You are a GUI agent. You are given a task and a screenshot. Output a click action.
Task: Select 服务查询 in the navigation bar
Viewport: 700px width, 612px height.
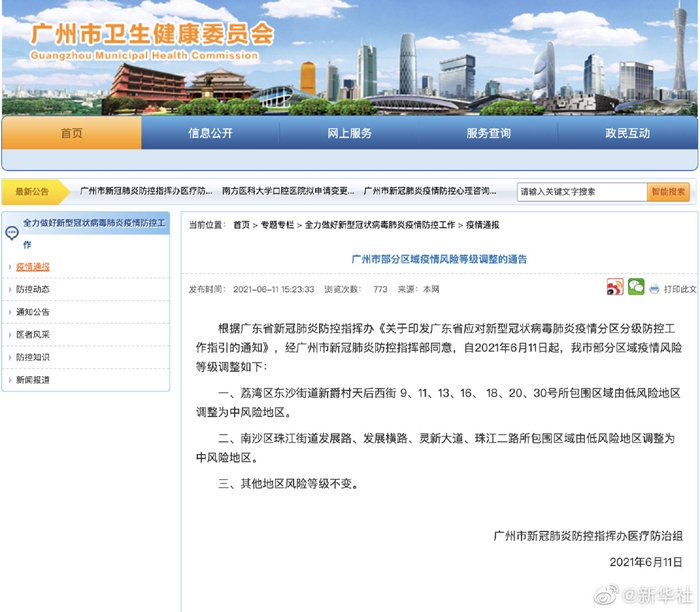point(488,133)
